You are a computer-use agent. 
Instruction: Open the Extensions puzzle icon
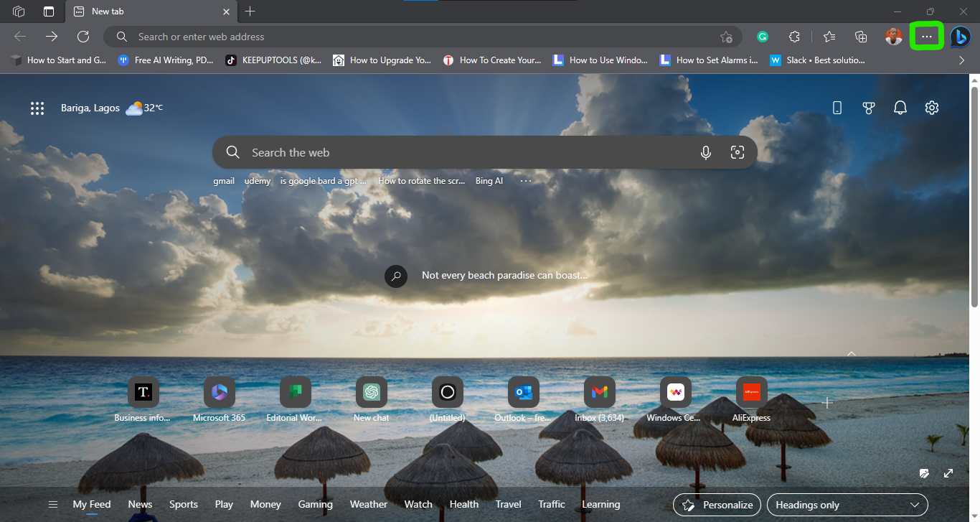794,37
